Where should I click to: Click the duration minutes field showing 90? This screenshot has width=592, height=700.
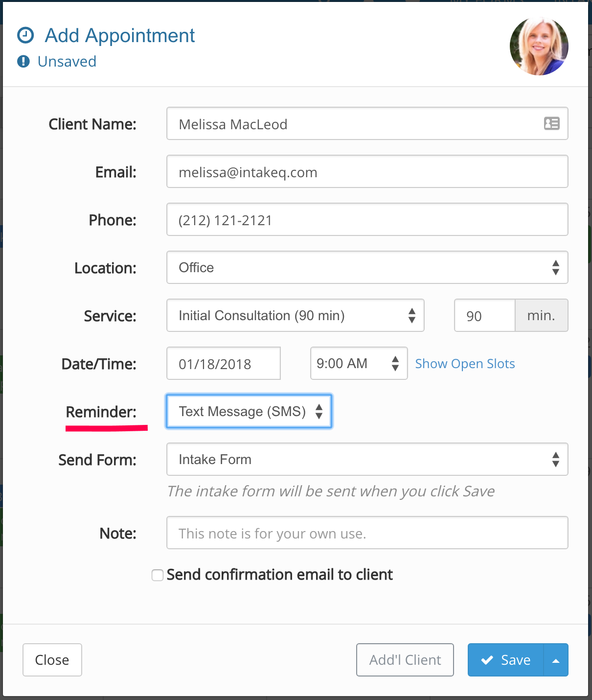click(x=484, y=315)
